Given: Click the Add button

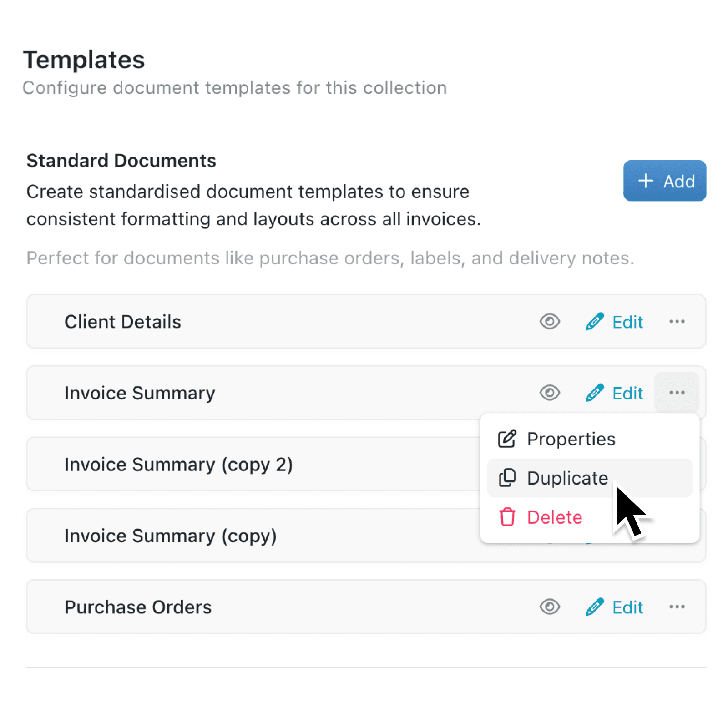Looking at the screenshot, I should 665,181.
